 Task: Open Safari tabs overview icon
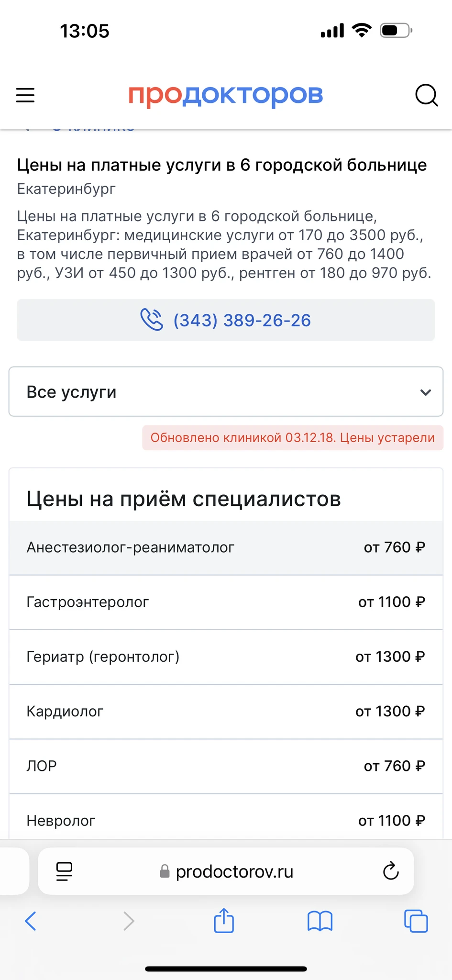pos(416,921)
